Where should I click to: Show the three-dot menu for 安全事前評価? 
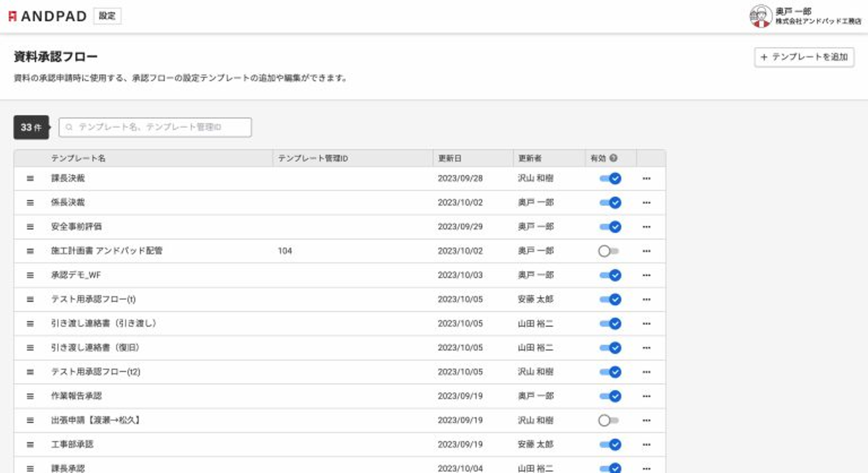click(x=646, y=227)
